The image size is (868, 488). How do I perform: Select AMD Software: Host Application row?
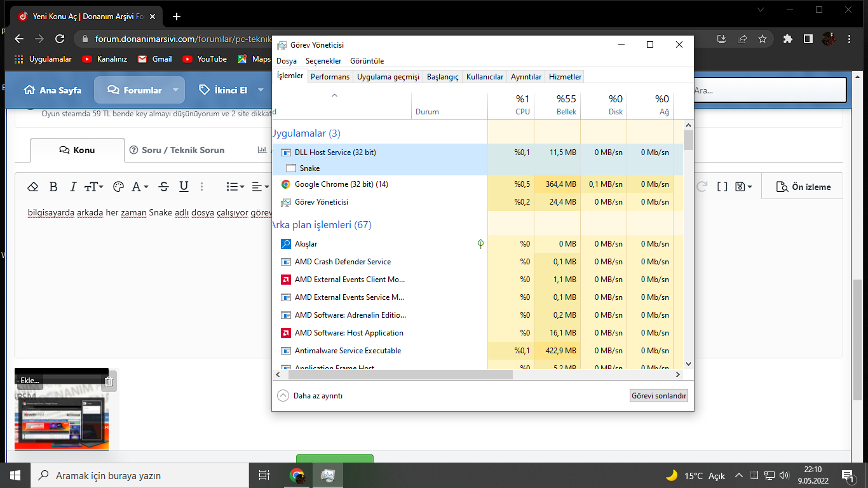coord(477,333)
